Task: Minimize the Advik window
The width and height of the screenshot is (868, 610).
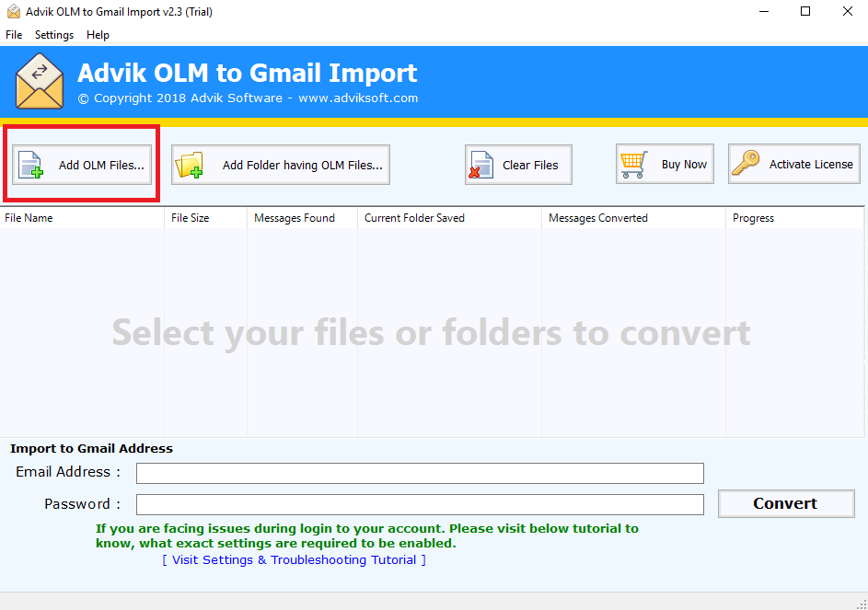Action: coord(764,12)
